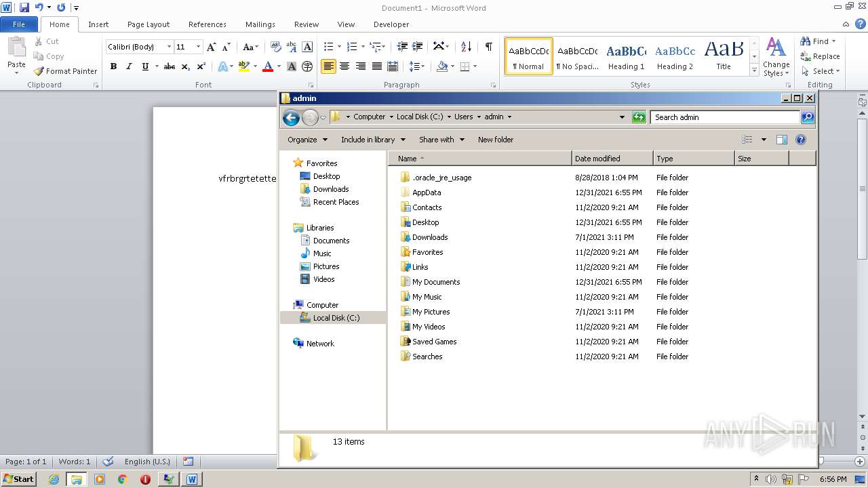Click the Undo icon in Quick Access Toolbar

point(39,7)
